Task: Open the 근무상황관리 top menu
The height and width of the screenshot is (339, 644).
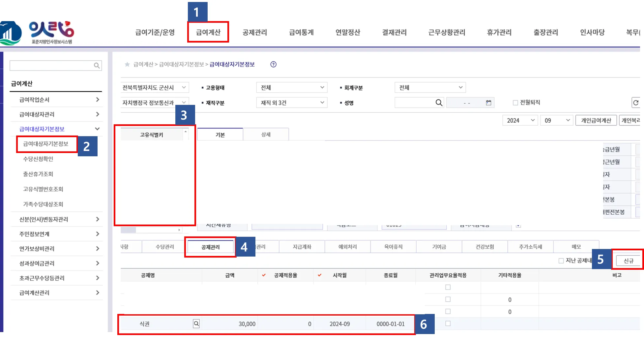Action: (447, 32)
